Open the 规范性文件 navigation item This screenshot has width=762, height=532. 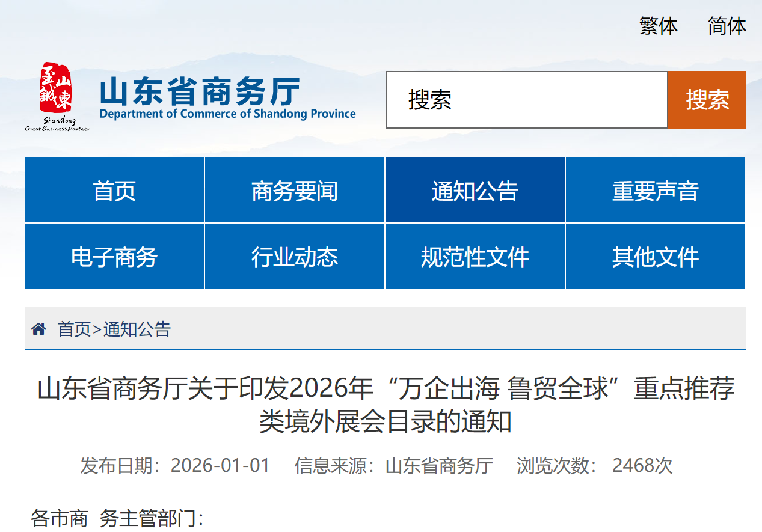click(475, 257)
